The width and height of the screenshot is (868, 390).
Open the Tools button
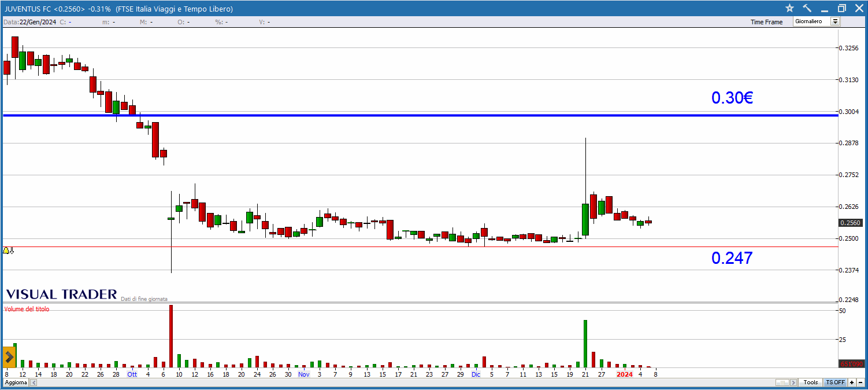coord(811,382)
